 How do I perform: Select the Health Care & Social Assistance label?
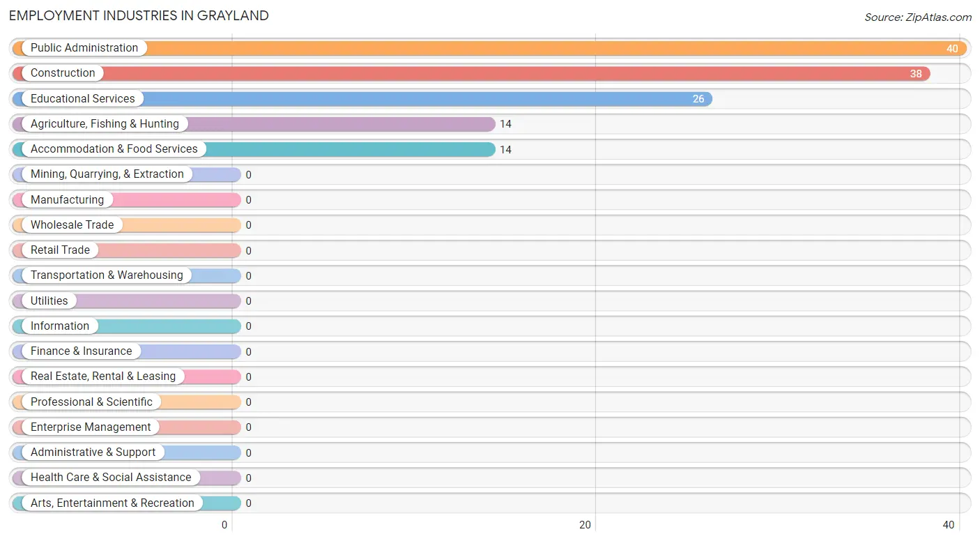click(x=111, y=478)
